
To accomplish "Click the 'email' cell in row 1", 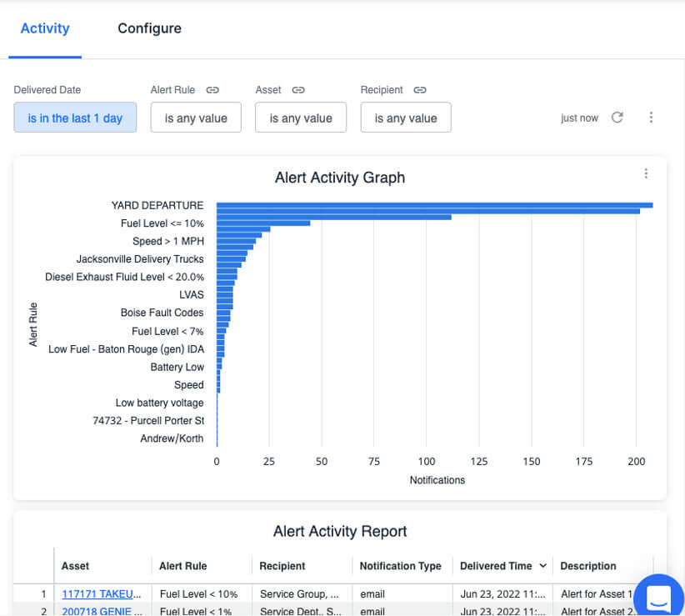I will [x=372, y=594].
